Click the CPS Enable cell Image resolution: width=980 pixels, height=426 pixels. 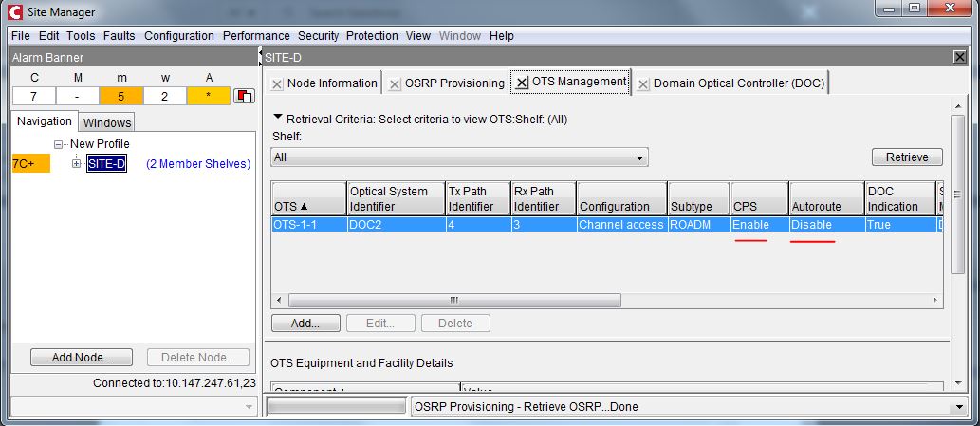click(x=759, y=224)
